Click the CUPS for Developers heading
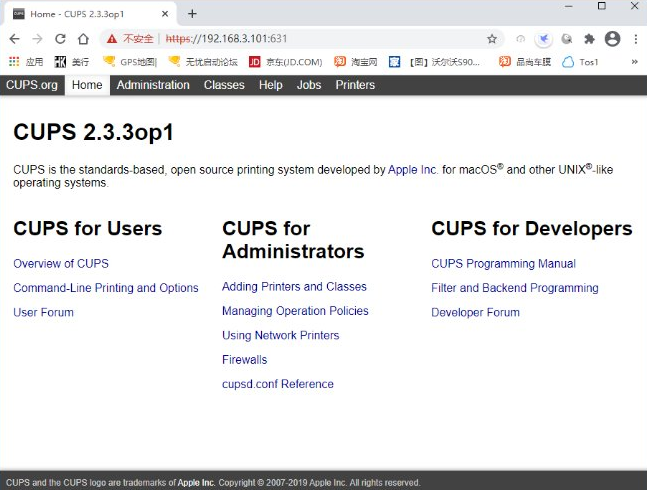The image size is (647, 490). pos(532,229)
